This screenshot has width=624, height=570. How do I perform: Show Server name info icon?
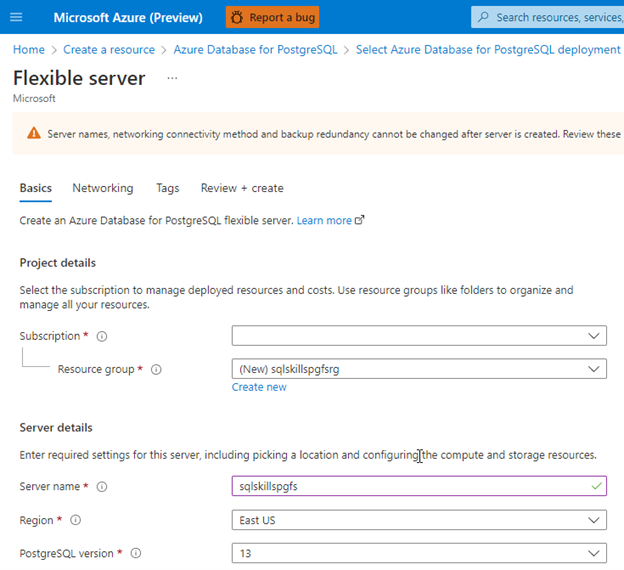[x=102, y=486]
